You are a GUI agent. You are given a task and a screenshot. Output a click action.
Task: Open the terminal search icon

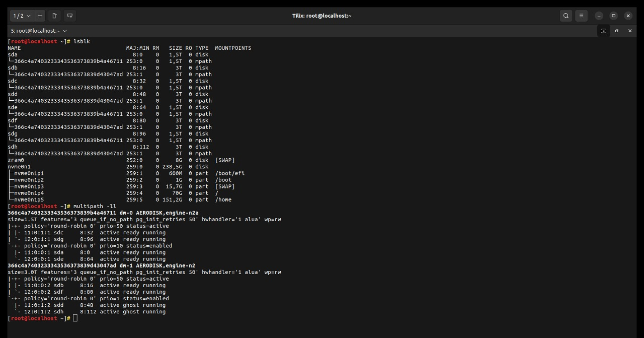click(x=566, y=16)
